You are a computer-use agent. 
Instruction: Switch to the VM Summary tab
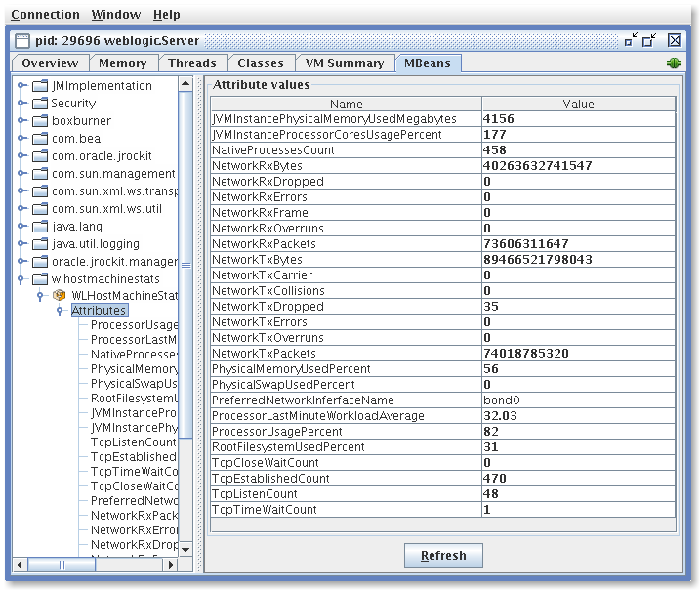[x=345, y=63]
